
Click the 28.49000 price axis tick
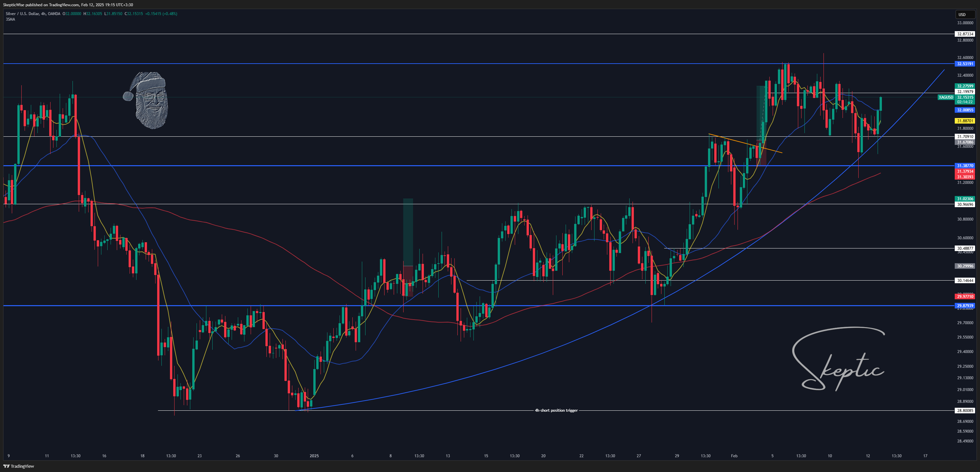[x=965, y=441]
